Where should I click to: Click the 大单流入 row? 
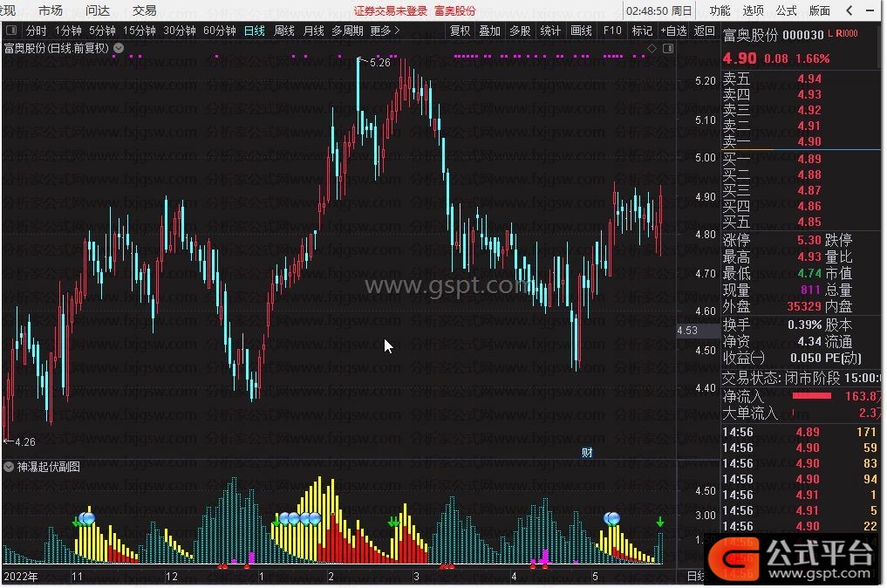click(800, 414)
